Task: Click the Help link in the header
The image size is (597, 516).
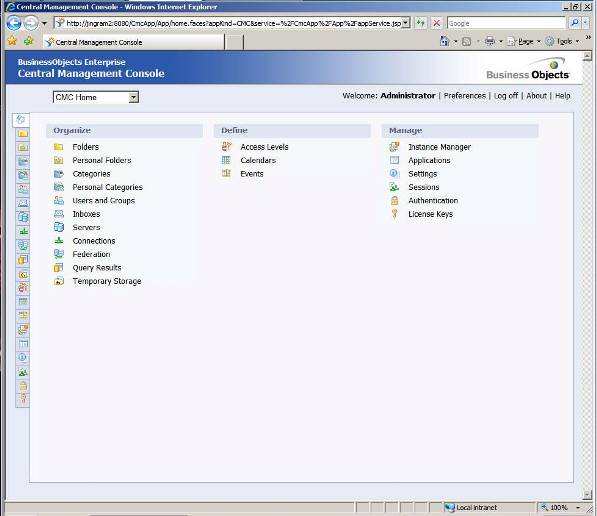Action: click(562, 96)
